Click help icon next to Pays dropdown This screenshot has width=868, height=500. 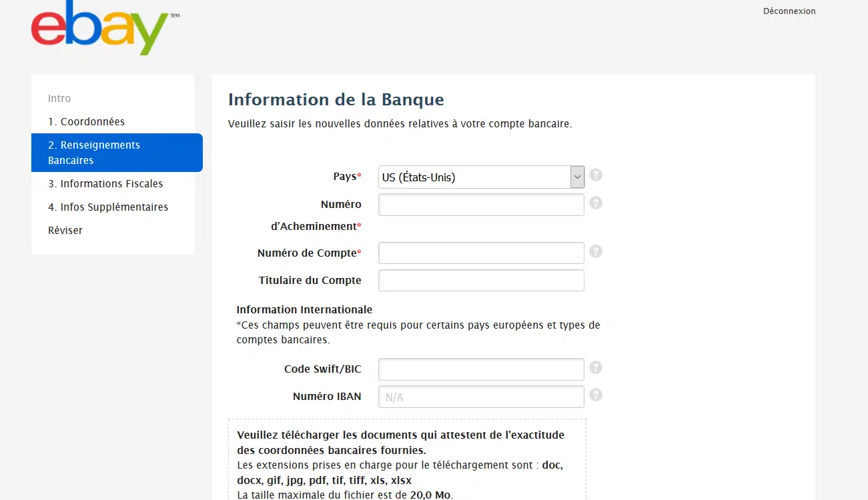tap(596, 175)
